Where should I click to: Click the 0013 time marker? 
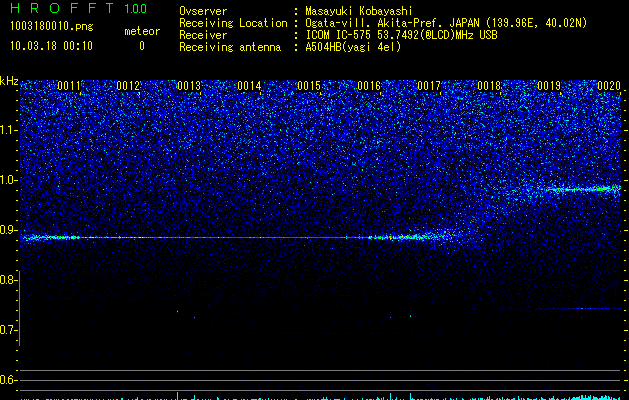189,86
